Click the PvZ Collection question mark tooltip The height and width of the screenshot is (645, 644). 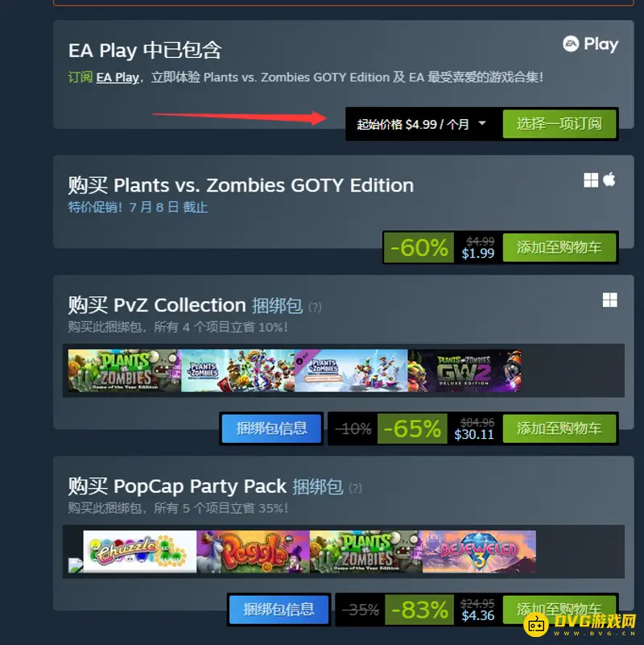point(315,307)
